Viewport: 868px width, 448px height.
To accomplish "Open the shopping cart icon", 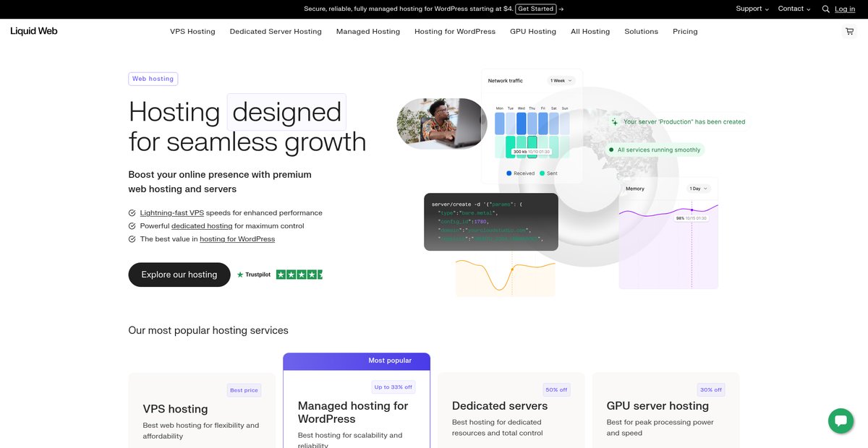I will pos(849,32).
